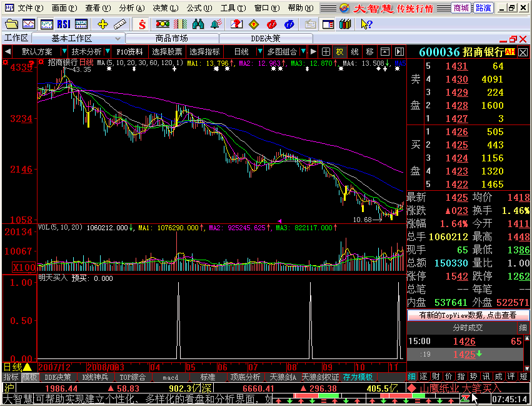Activate the help pointer question icon
The width and height of the screenshot is (532, 406).
[367, 24]
